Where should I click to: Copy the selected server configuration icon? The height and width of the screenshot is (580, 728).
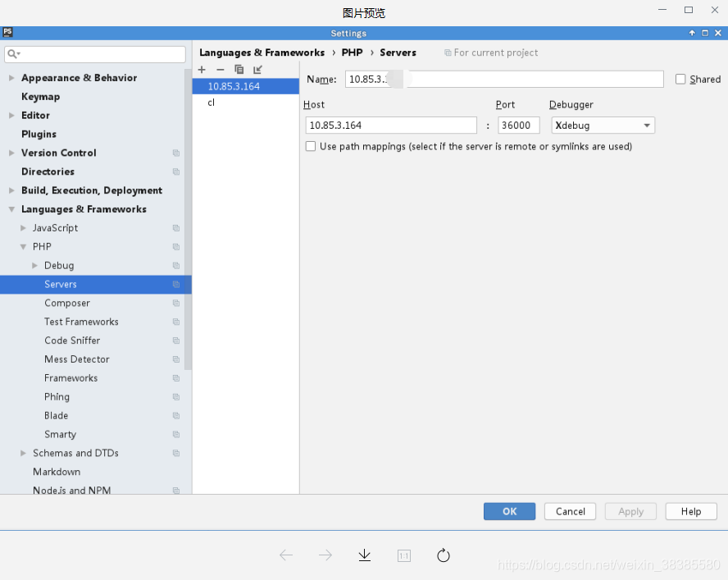point(239,70)
